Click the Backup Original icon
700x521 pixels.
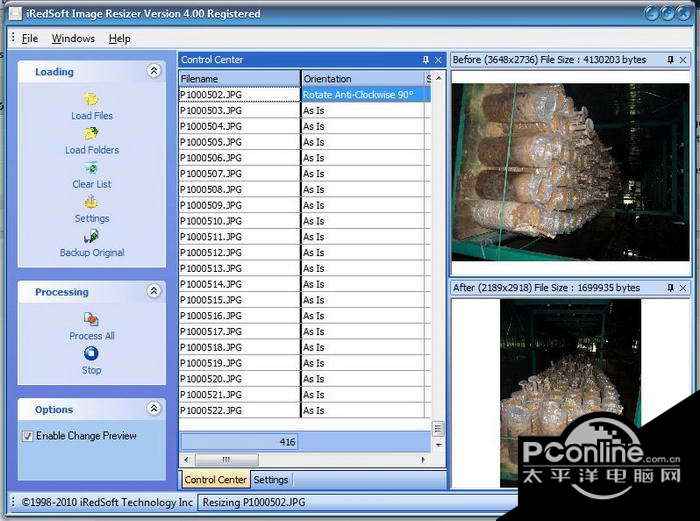tap(91, 236)
